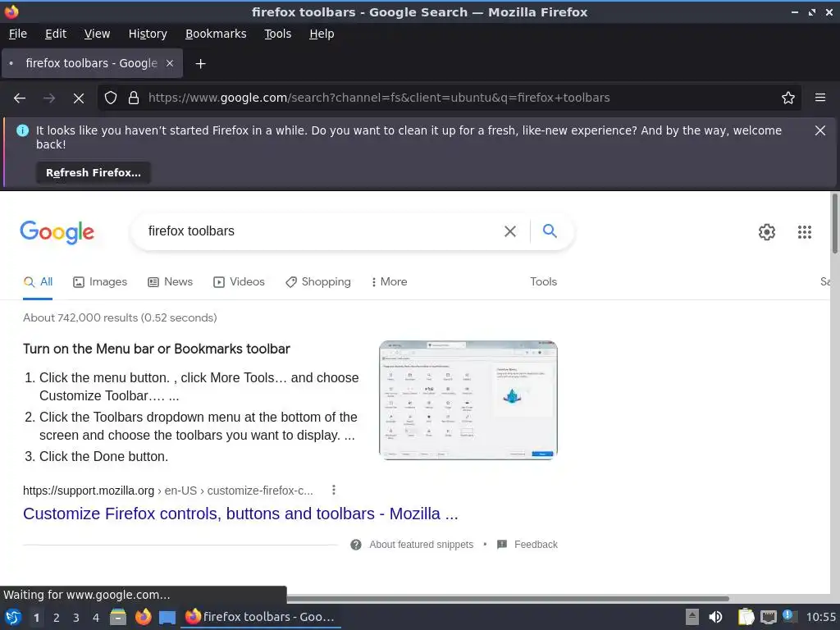Viewport: 840px width, 630px height.
Task: Click the taskbar clock
Action: pos(820,617)
